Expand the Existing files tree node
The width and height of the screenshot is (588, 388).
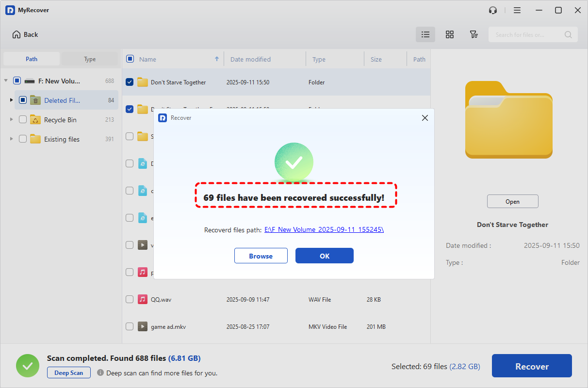tap(11, 139)
